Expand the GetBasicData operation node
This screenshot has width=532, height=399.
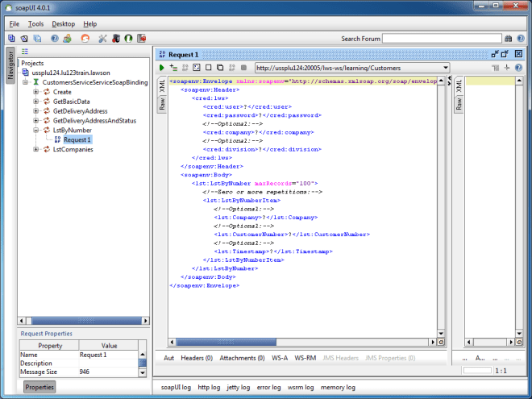tap(36, 102)
